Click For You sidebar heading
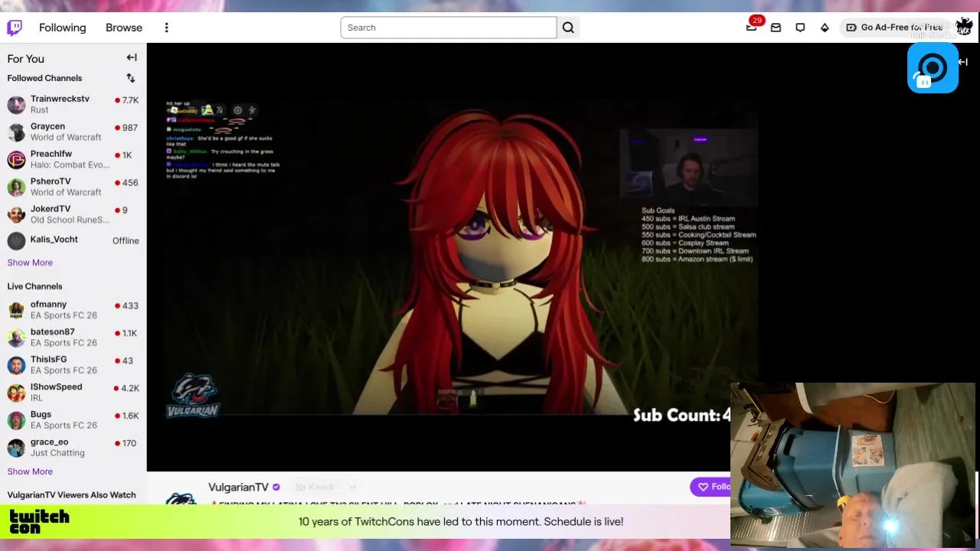980x551 pixels. pyautogui.click(x=26, y=58)
